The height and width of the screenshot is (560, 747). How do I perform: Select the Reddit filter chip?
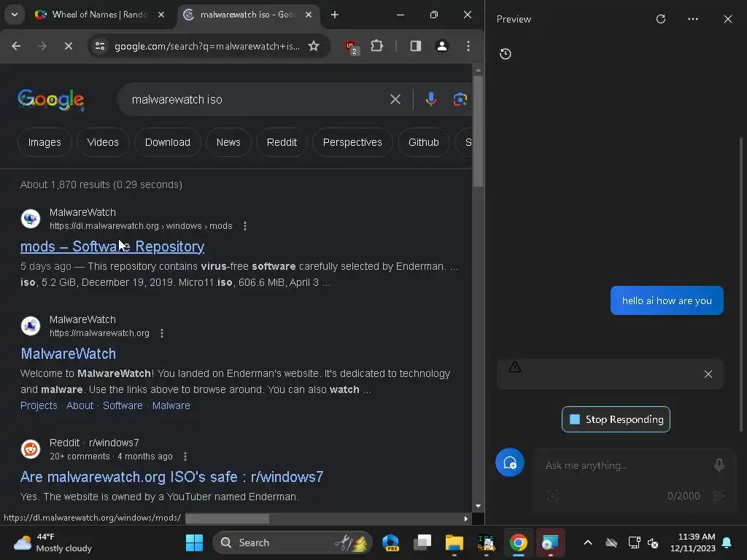(x=282, y=142)
